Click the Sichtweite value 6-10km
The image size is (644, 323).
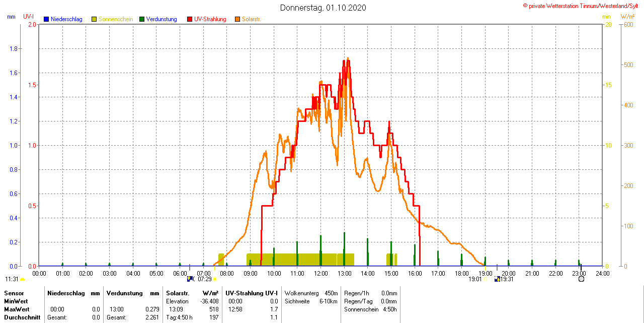(x=329, y=301)
